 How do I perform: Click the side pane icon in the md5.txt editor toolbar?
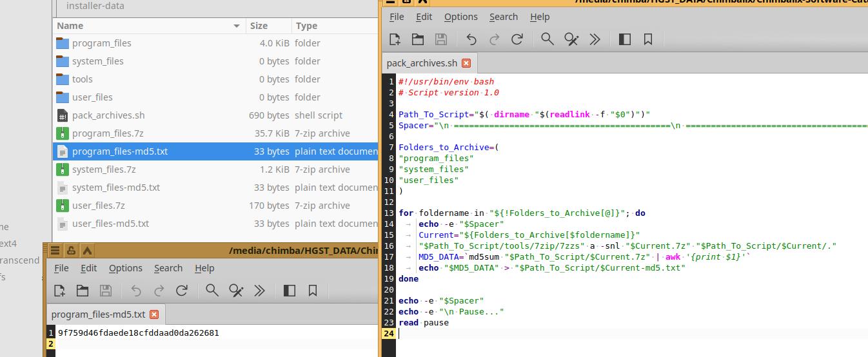pyautogui.click(x=290, y=291)
